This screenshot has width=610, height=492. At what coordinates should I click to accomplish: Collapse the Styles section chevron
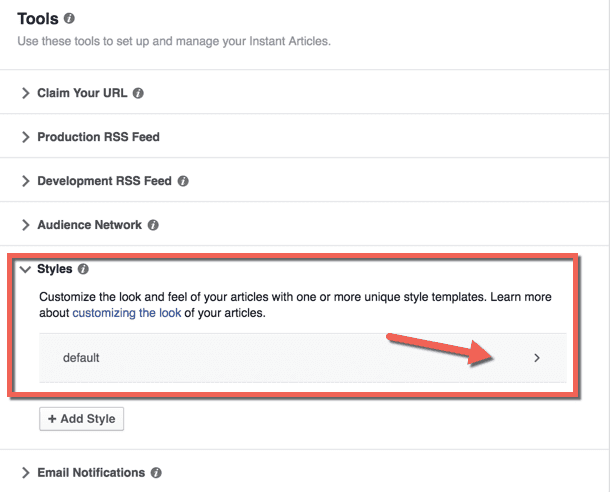(x=25, y=269)
